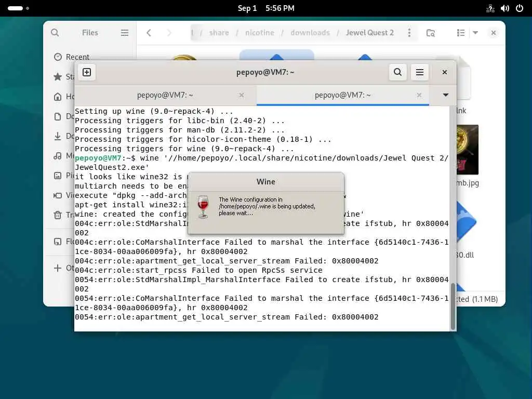
Task: Click the volume speaker icon in top bar
Action: (505, 8)
